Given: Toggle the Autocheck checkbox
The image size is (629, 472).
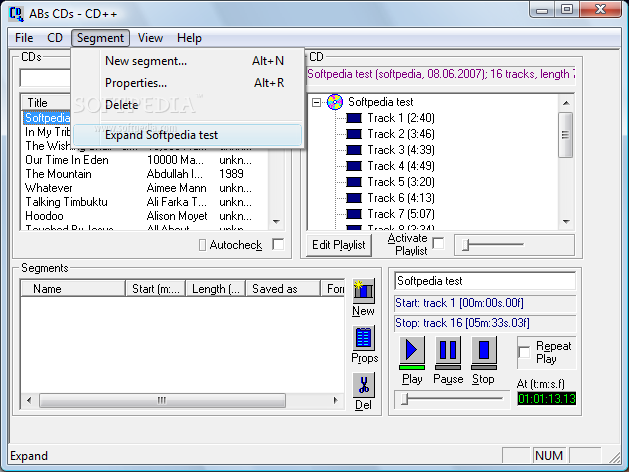Looking at the screenshot, I should pos(278,244).
